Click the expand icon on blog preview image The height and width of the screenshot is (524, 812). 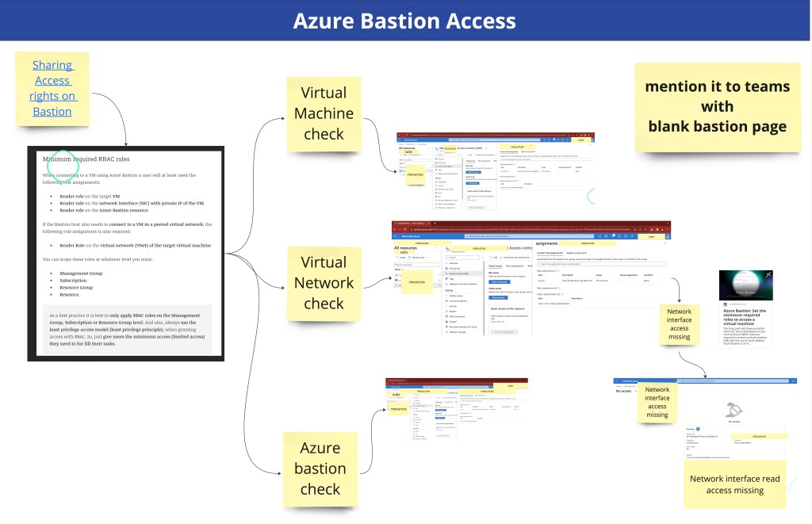pos(768,274)
